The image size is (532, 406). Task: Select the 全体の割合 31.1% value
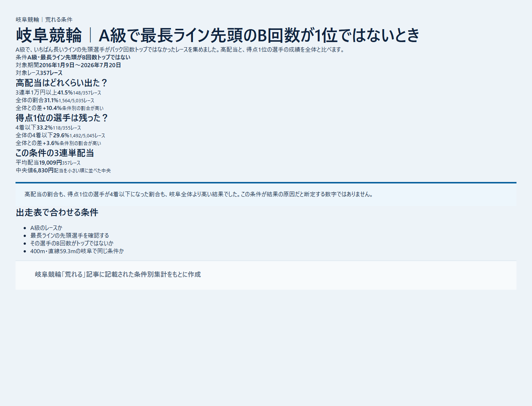(x=51, y=100)
